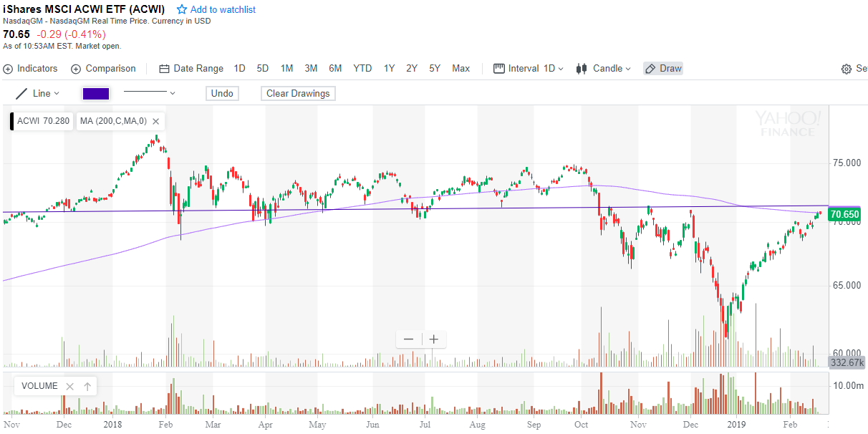Click the ACWI 70.280 legend label

[44, 121]
